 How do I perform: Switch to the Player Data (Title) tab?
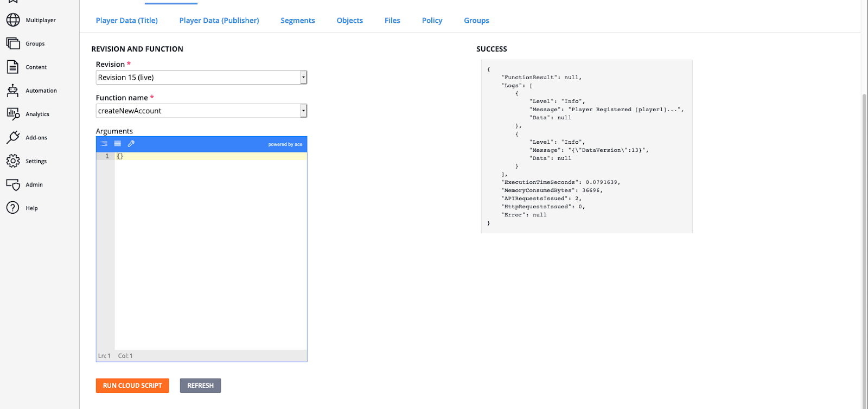(127, 21)
